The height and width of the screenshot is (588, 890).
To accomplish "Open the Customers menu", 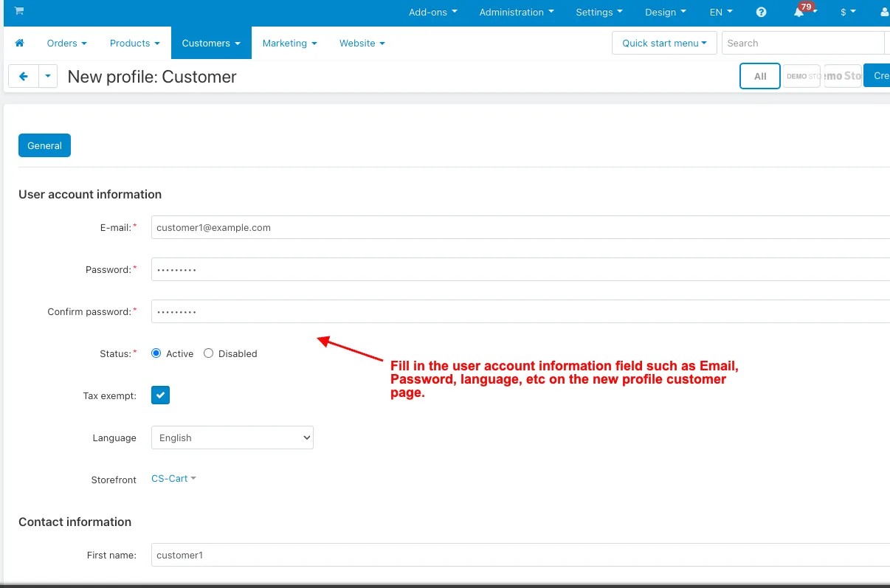I will pyautogui.click(x=211, y=44).
